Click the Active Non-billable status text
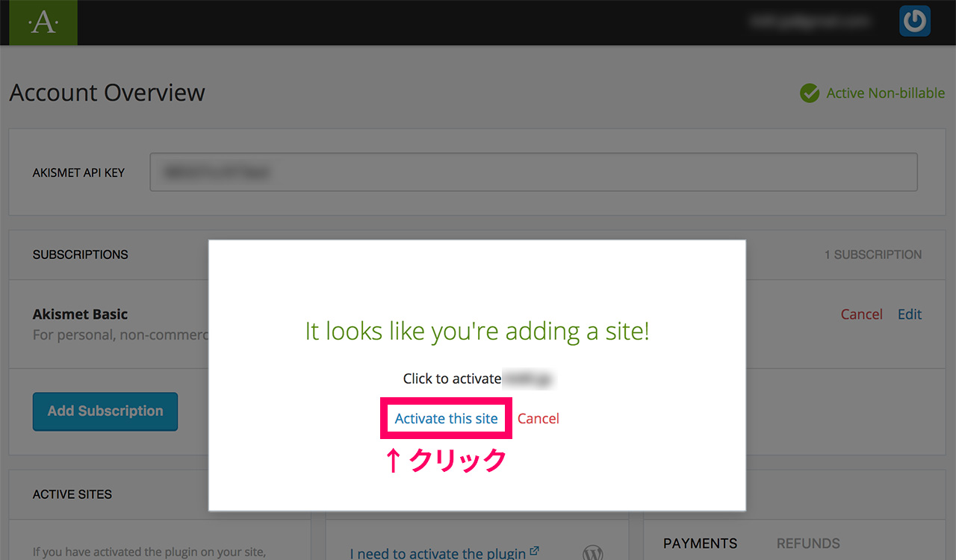The height and width of the screenshot is (560, 956). click(x=885, y=93)
